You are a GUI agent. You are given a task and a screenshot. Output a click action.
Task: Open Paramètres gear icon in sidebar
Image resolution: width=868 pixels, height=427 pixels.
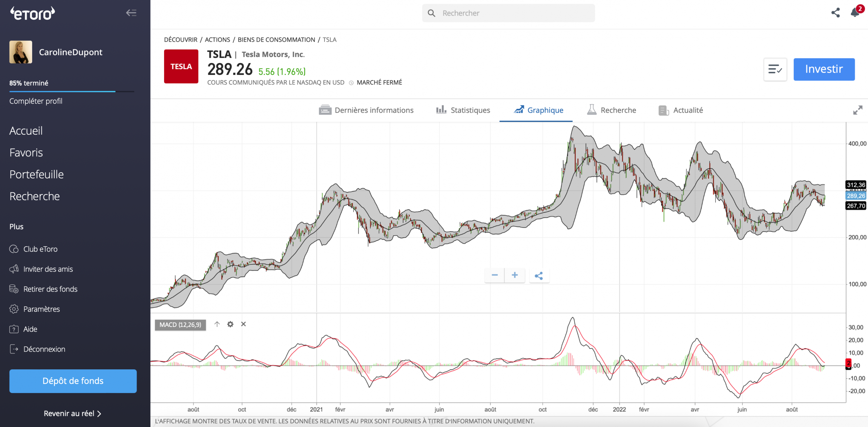click(14, 309)
